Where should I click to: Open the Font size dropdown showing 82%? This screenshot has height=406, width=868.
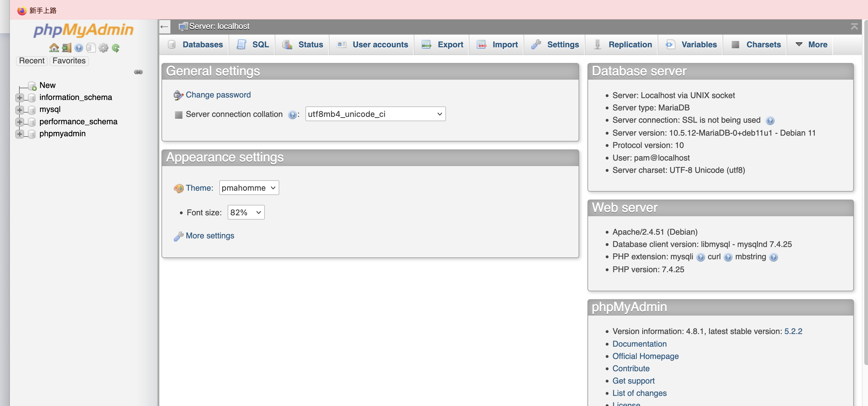[246, 212]
